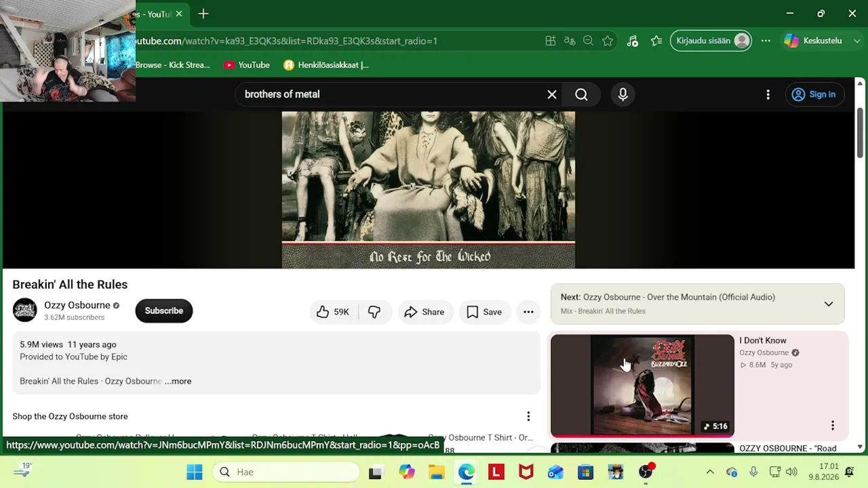
Task: Open the Henkilöasiakkaat bookmark
Action: tap(326, 65)
